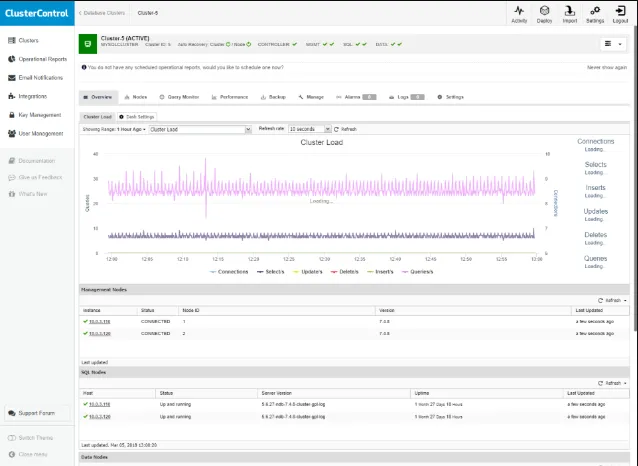Open the Activity panel icon
This screenshot has height=466, width=638.
519,14
